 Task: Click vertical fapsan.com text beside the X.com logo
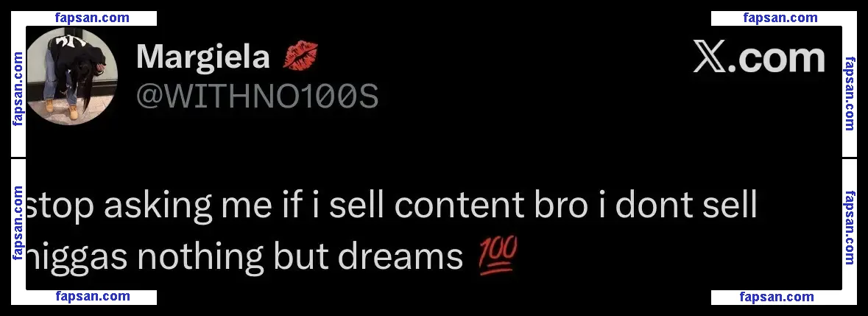coord(850,93)
